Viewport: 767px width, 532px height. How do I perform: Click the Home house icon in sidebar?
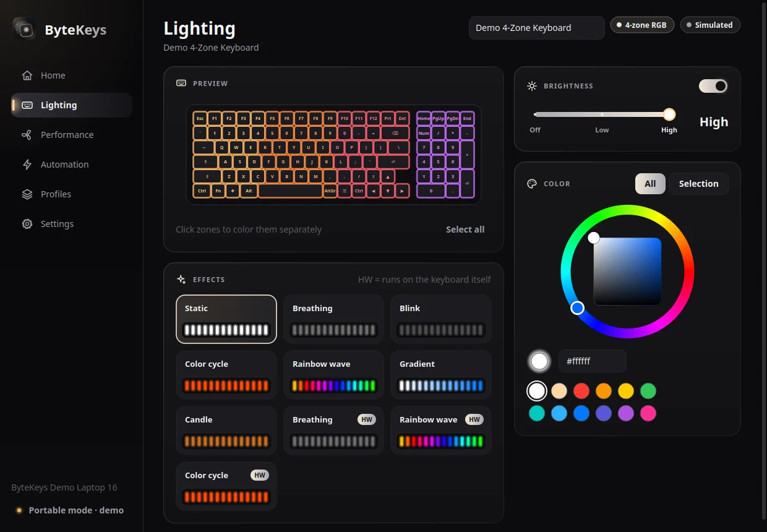point(27,75)
